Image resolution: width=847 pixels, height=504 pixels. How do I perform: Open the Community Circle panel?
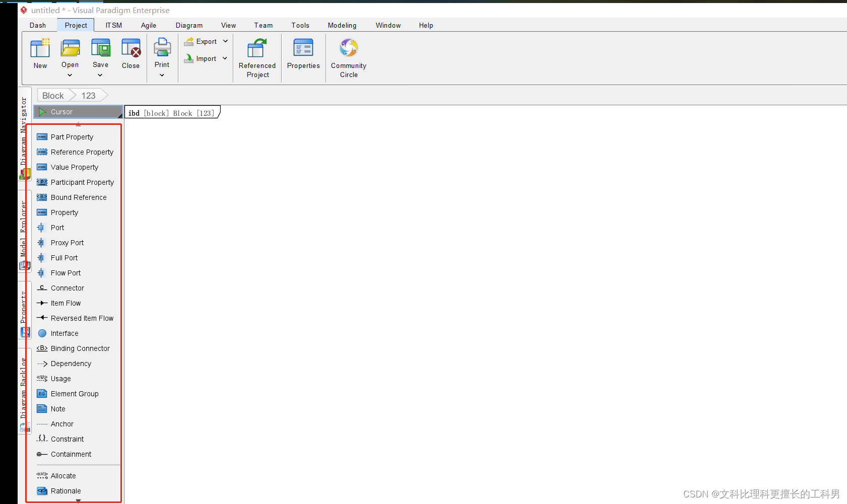[348, 57]
